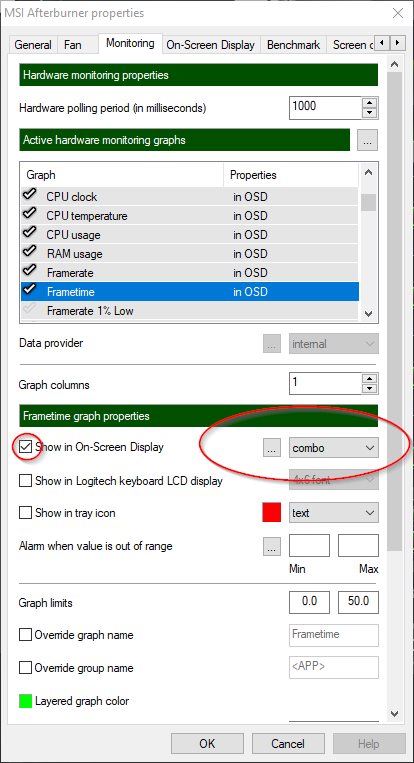This screenshot has width=414, height=763.
Task: Open the tray icon text dropdown
Action: 334,513
